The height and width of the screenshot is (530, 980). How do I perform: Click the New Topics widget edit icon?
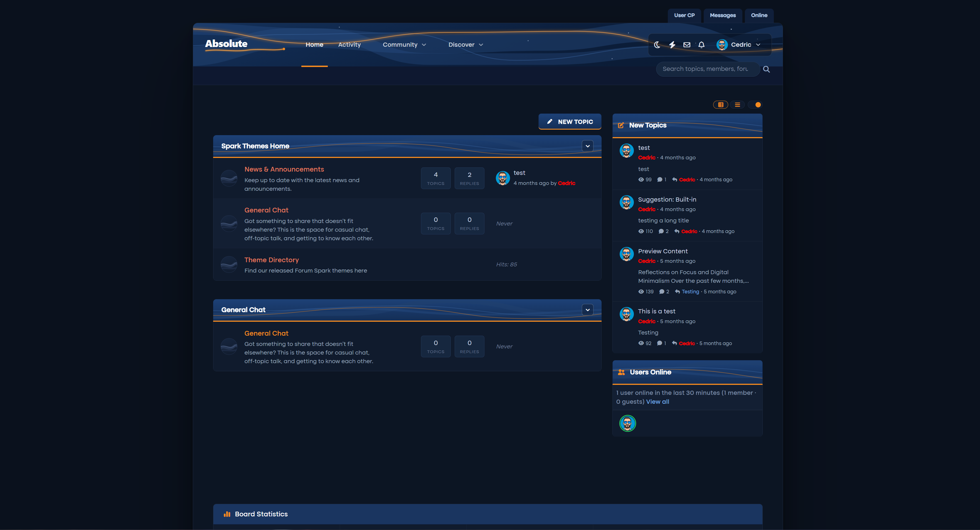tap(621, 125)
